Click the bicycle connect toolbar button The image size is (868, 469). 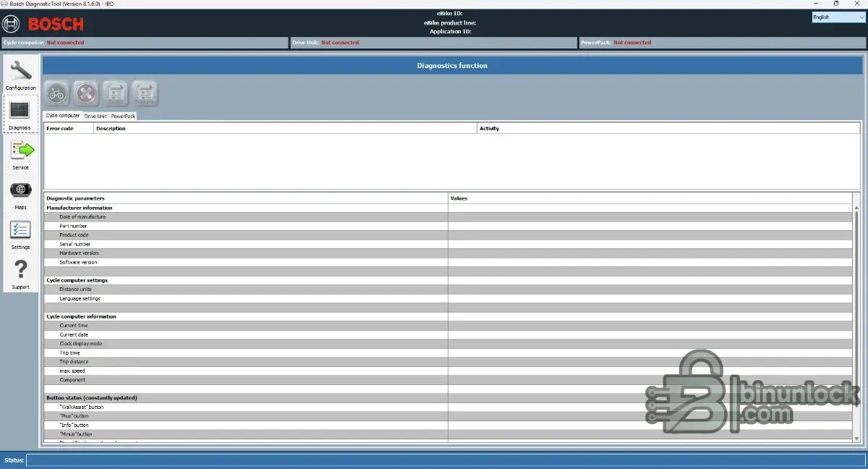click(58, 93)
